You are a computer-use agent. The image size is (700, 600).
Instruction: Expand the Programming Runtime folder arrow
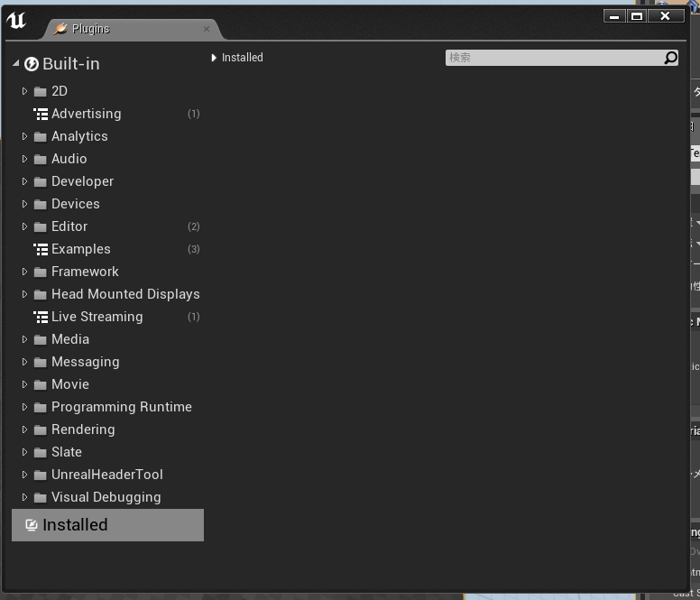[24, 407]
